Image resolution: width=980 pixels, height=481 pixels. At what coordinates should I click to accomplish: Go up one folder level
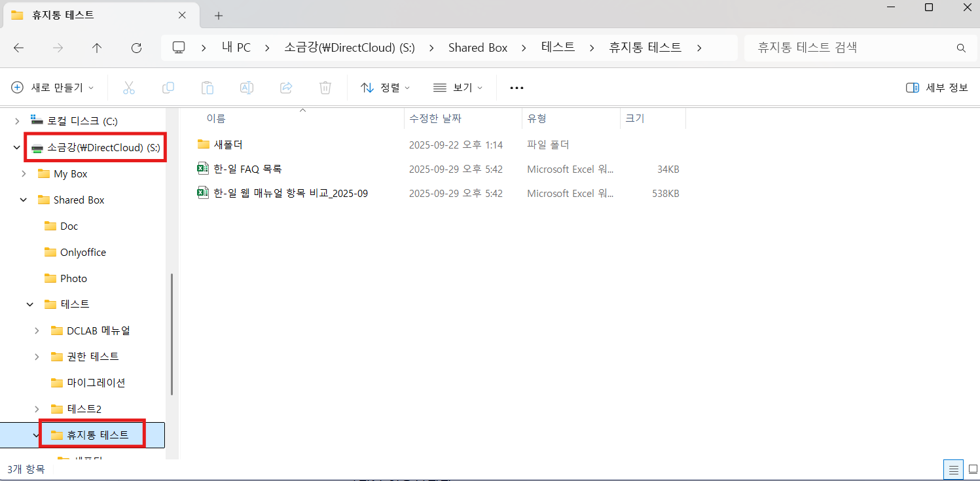coord(97,48)
